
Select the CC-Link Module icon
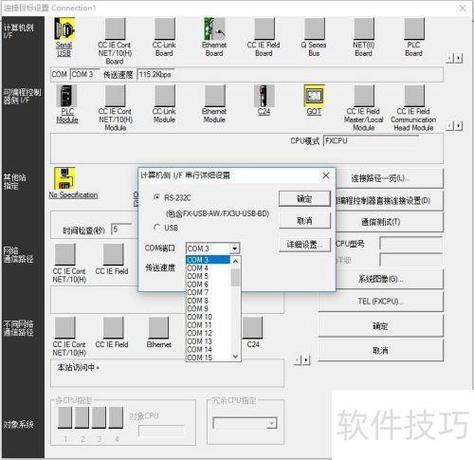tap(165, 96)
